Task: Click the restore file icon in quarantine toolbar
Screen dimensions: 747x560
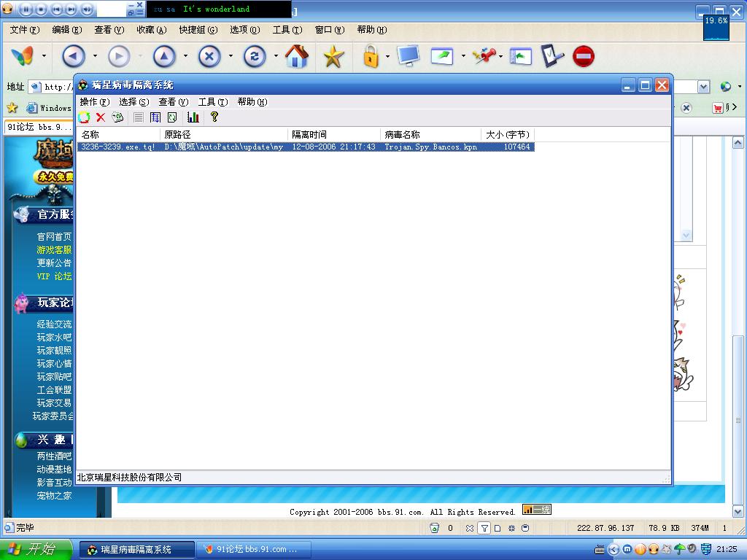Action: [x=117, y=117]
